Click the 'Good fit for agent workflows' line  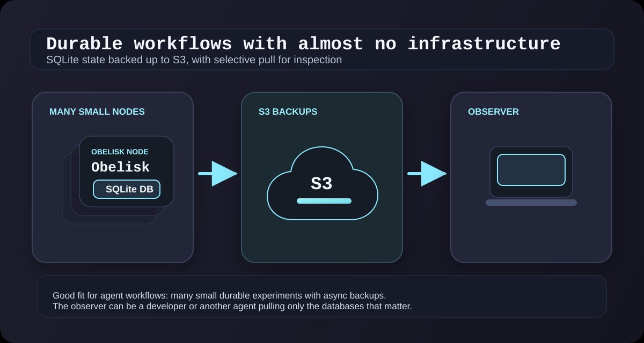click(x=219, y=295)
